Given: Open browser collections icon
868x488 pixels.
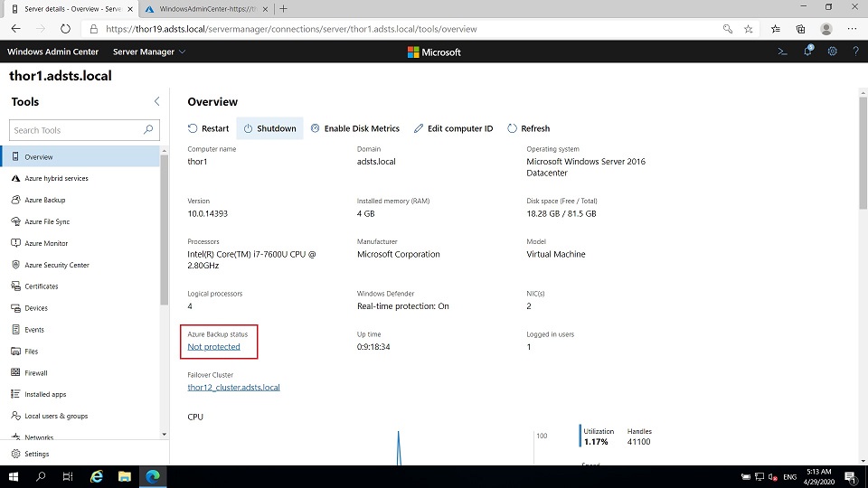Looking at the screenshot, I should pos(800,29).
